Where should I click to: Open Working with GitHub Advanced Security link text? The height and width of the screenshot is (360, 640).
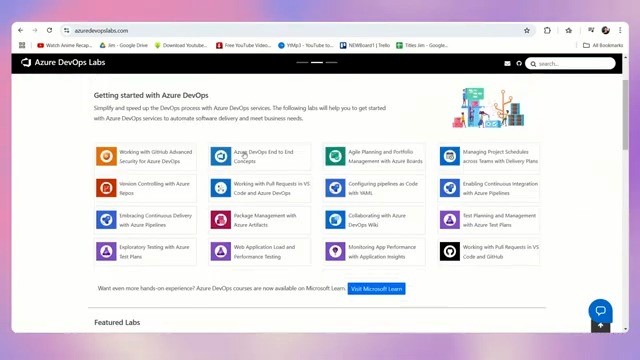156,156
